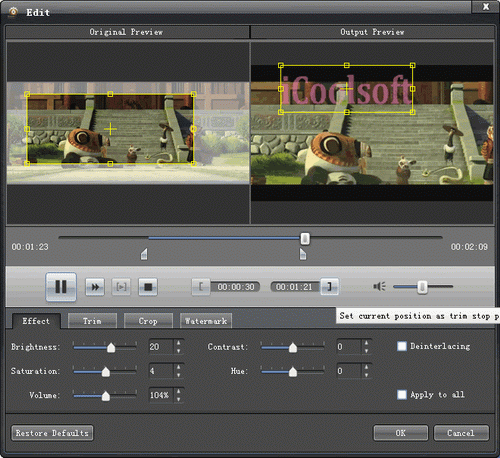Check the Apply to all box

(x=402, y=395)
